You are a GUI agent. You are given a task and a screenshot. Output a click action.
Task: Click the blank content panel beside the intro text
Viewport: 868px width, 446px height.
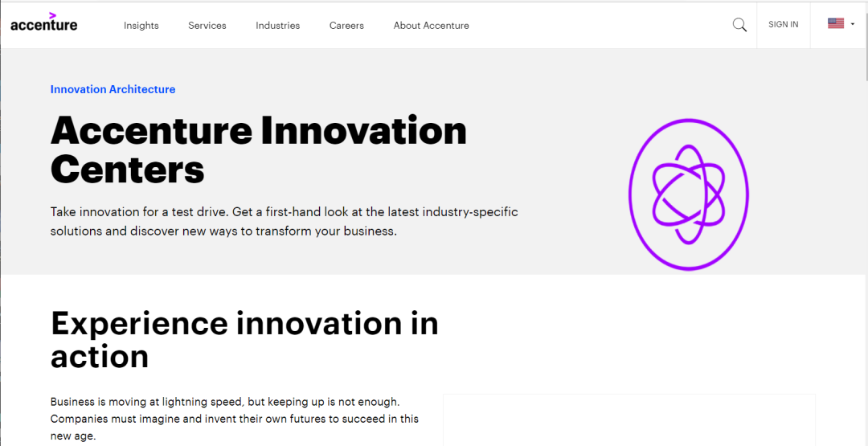coord(628,420)
